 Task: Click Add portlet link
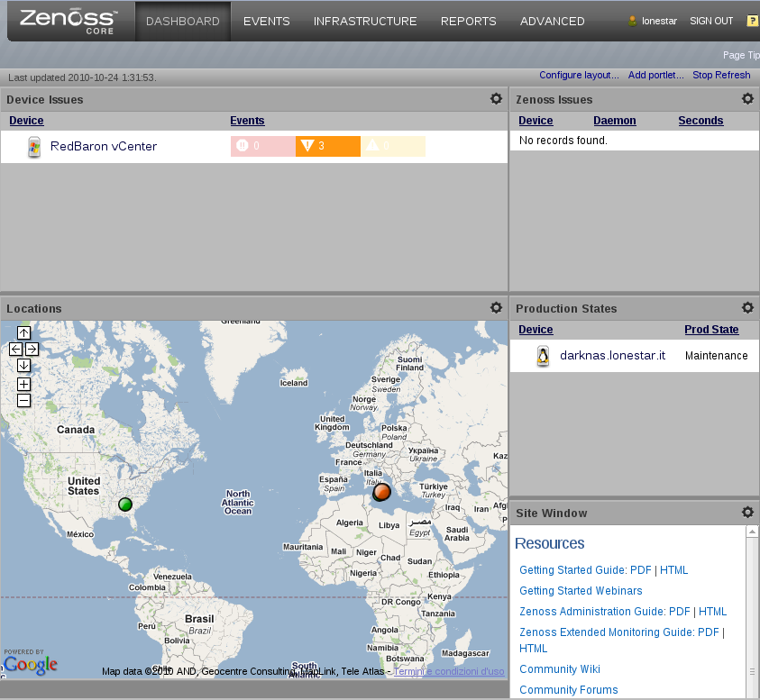pyautogui.click(x=655, y=75)
